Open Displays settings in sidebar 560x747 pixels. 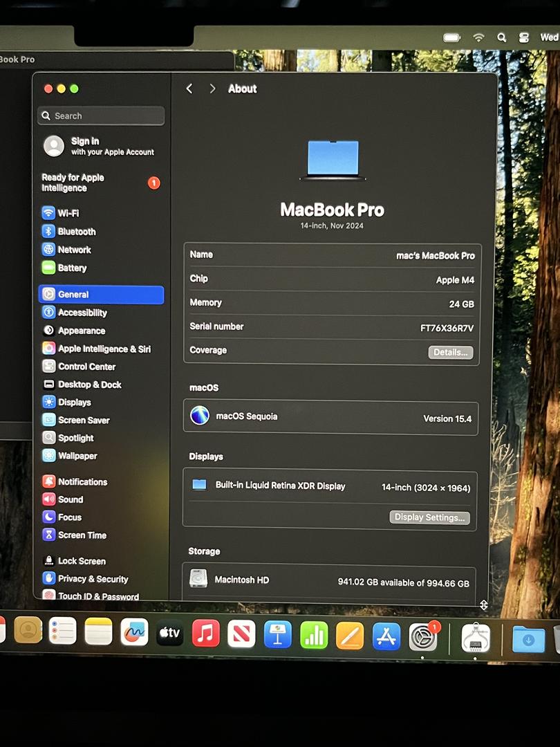(x=66, y=402)
